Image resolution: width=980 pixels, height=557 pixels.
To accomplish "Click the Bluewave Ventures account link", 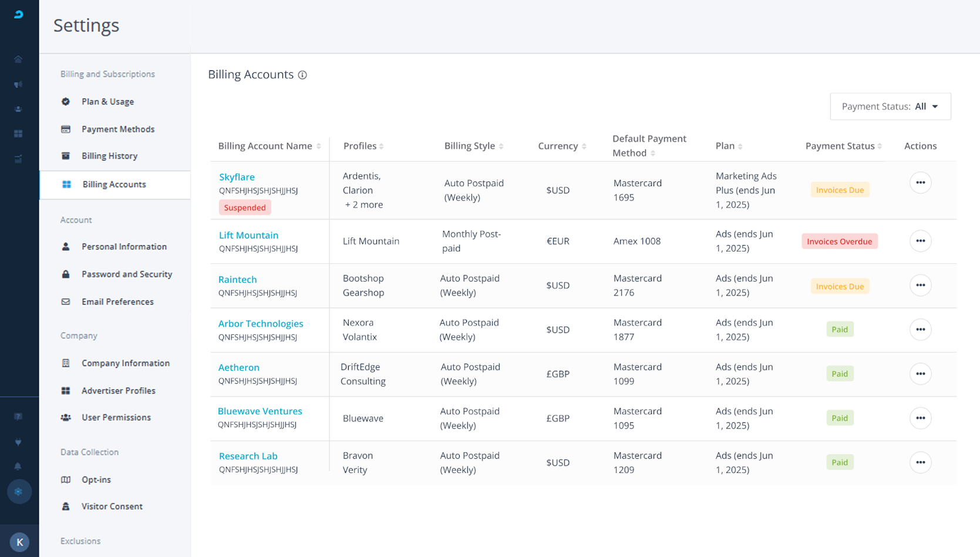I will click(260, 411).
